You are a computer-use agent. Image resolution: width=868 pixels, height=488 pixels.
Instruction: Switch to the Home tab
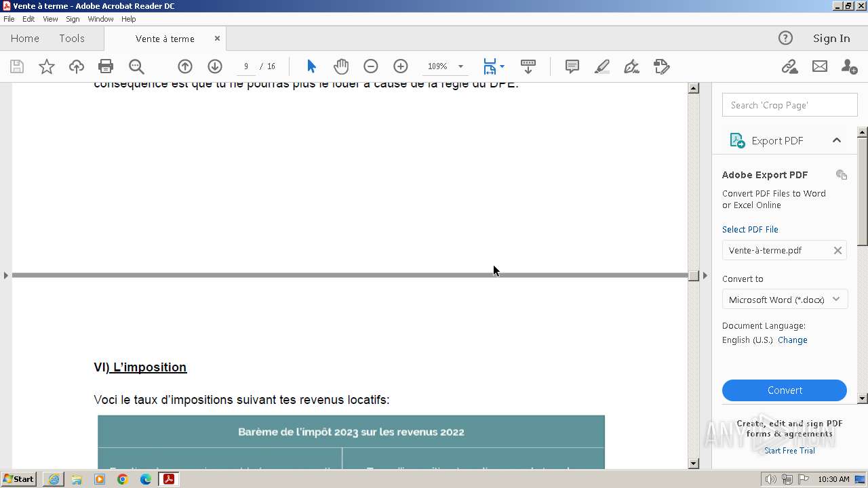pos(25,39)
